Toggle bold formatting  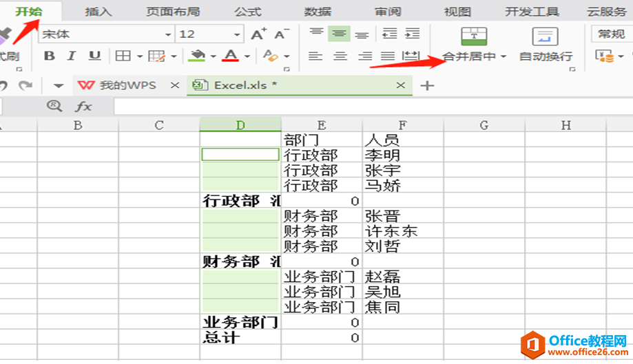(50, 56)
